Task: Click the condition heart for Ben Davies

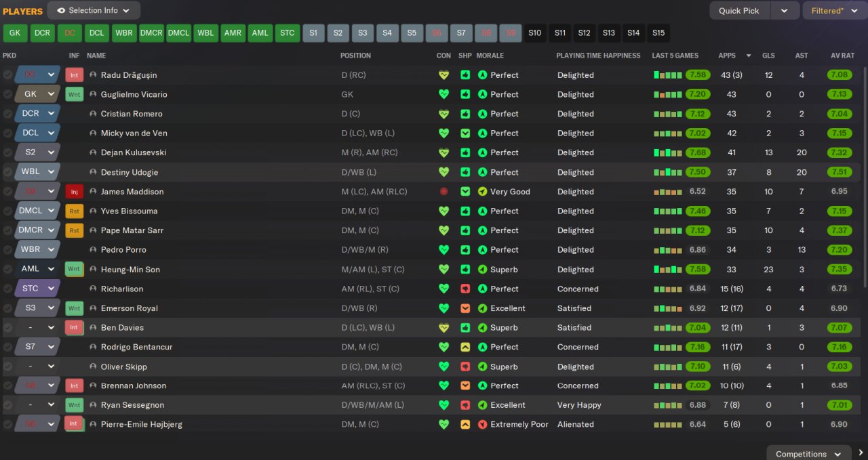Action: (x=443, y=328)
